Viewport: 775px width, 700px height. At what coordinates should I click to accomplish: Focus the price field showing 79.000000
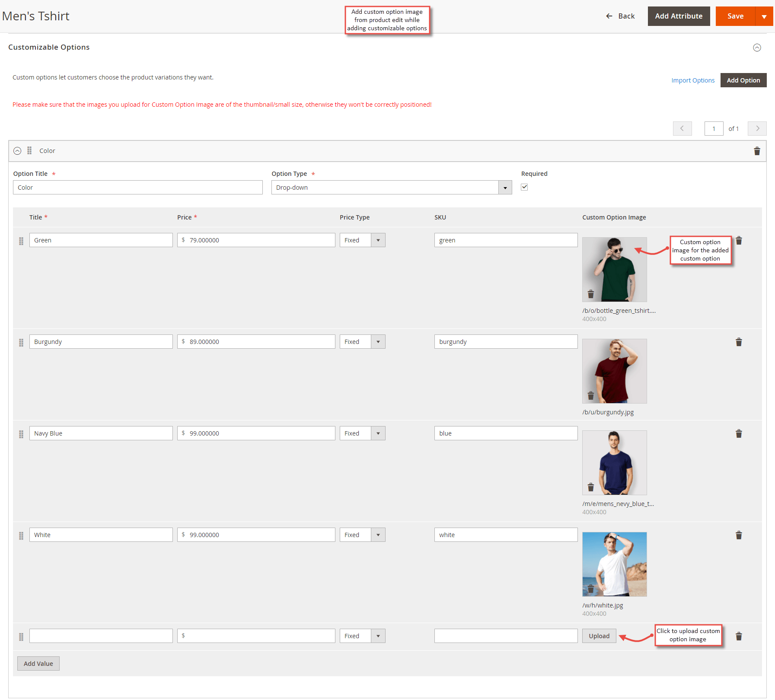[x=256, y=240]
